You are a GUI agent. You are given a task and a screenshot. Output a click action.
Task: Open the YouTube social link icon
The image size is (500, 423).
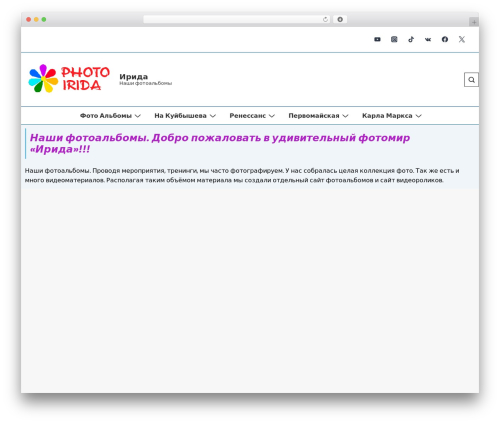377,39
